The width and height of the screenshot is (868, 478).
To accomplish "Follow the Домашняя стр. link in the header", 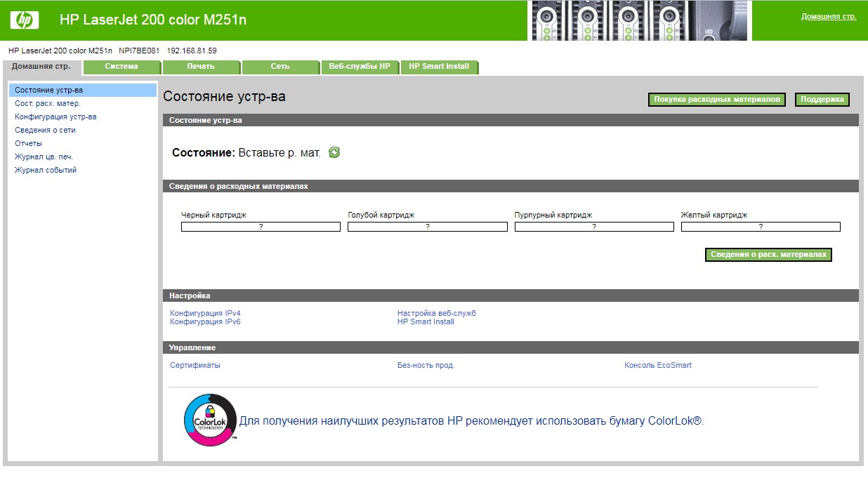I will (x=829, y=16).
